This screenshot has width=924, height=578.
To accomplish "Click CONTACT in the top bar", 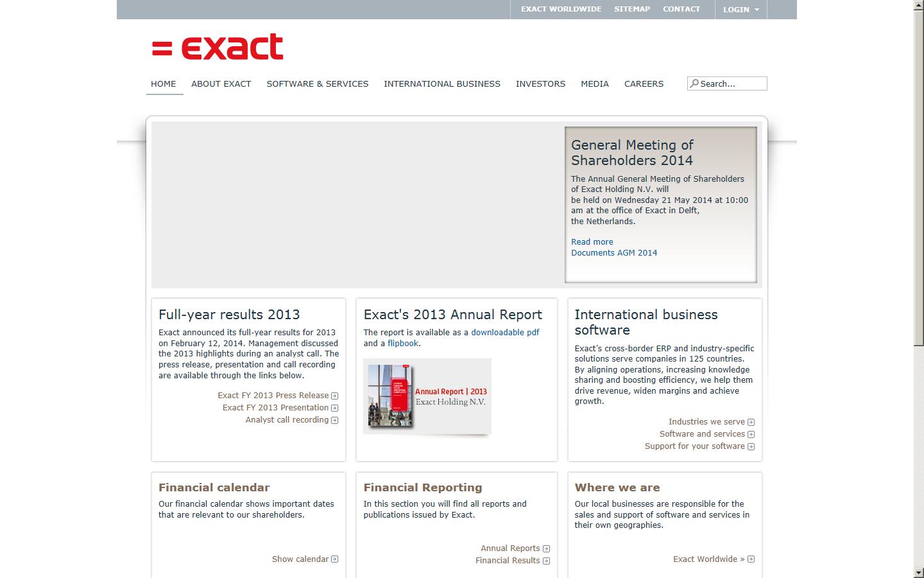I will click(x=681, y=9).
